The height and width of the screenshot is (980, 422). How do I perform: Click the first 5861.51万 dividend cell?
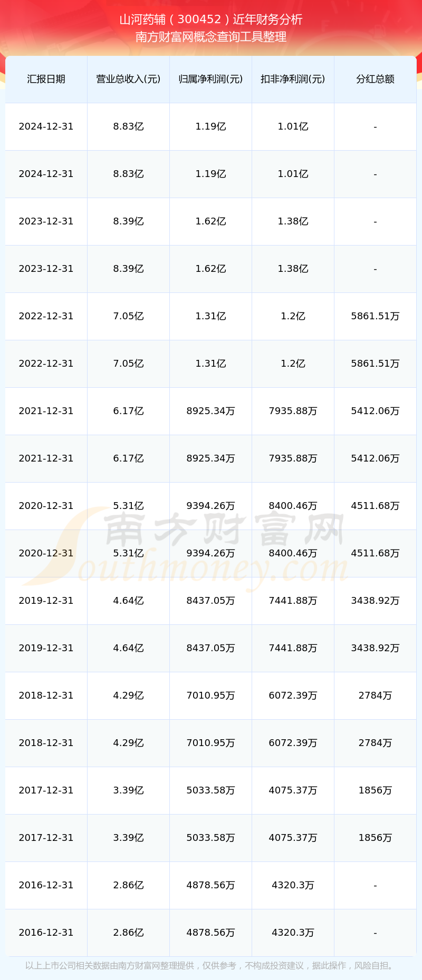375,316
